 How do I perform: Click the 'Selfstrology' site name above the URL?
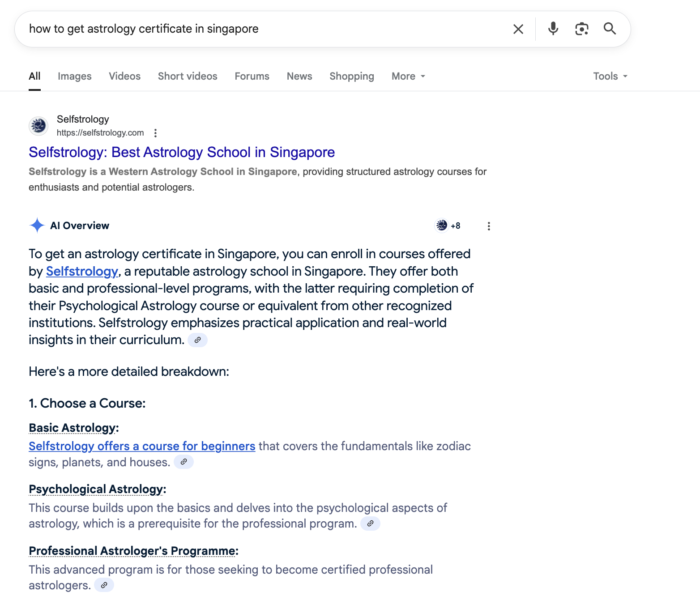point(83,119)
